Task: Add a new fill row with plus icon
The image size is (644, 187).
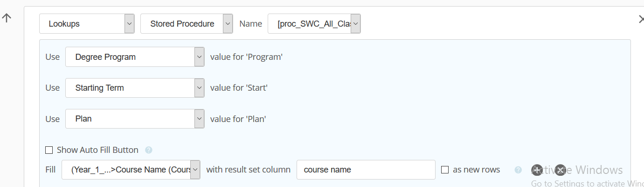Action: 537,170
